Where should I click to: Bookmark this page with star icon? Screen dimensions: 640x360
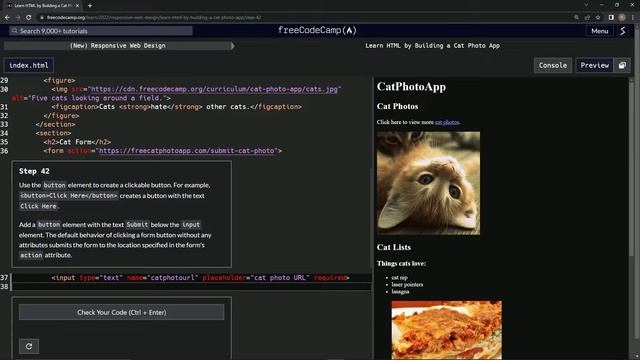click(x=598, y=18)
